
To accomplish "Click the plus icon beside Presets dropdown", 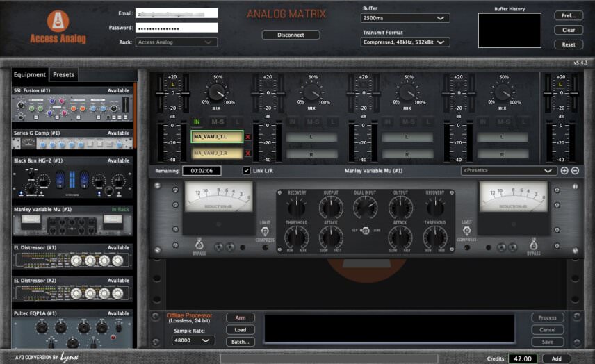I will 564,171.
